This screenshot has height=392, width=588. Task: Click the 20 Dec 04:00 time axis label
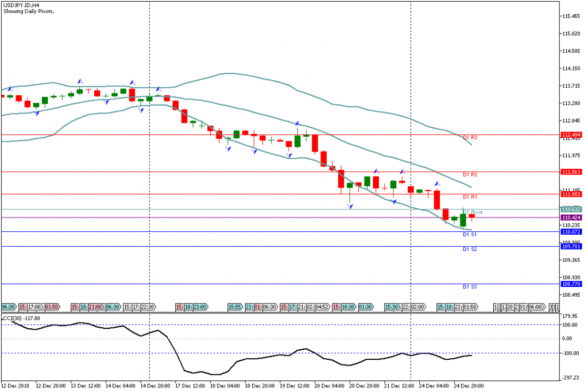pos(330,386)
